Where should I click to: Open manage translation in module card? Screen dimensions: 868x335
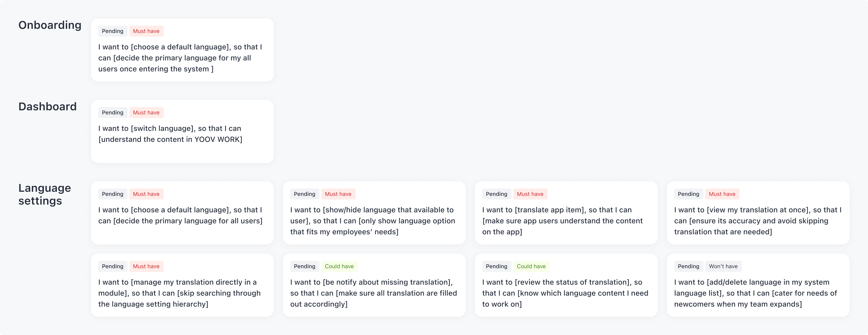point(182,285)
